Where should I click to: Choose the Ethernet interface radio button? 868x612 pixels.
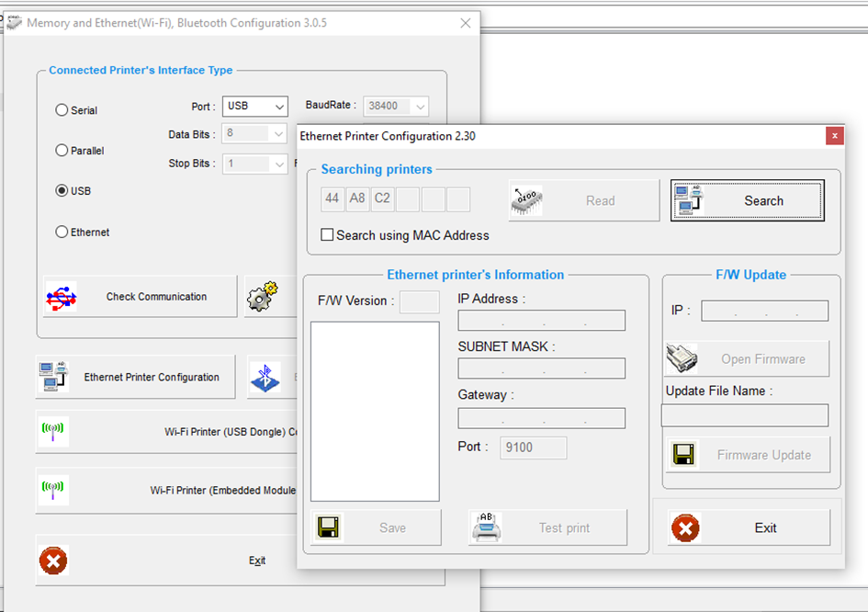click(62, 232)
